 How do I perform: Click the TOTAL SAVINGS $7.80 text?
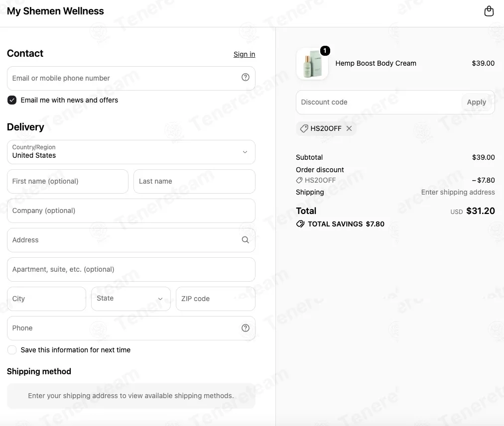pos(346,224)
